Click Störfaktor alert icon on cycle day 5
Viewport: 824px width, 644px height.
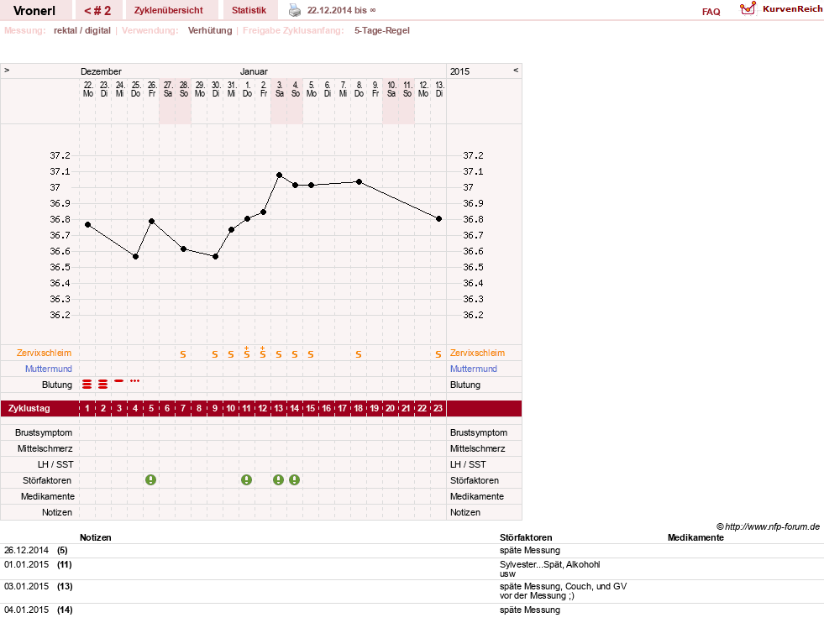[151, 479]
